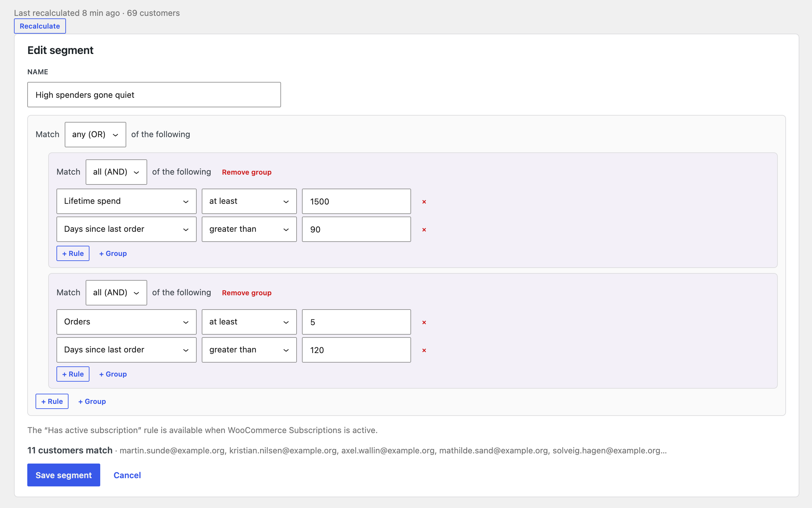Open the field dropdown in the 90 days rule

(127, 229)
